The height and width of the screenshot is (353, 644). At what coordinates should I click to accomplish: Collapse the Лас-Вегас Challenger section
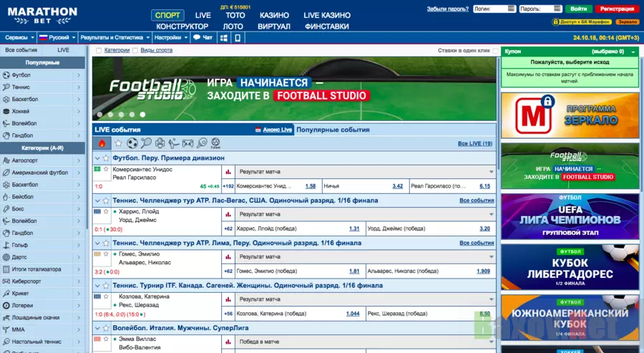(x=97, y=201)
